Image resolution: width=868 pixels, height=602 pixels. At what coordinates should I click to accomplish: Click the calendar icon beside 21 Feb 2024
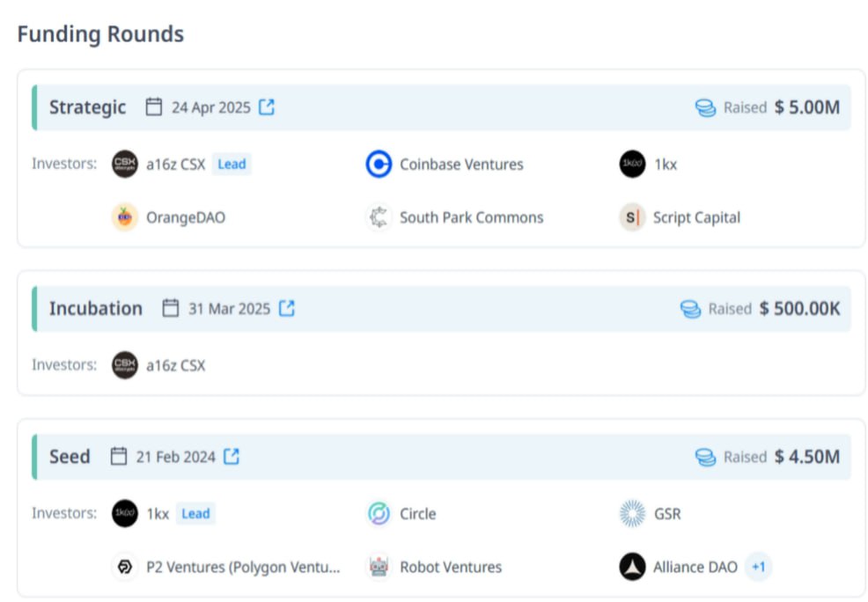click(x=119, y=457)
